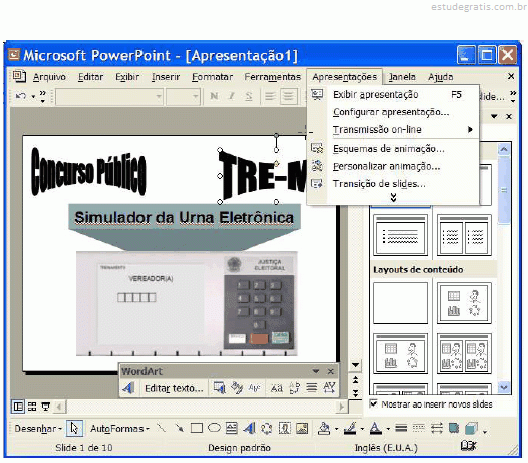This screenshot has height=463, width=528.
Task: Expand the Fill Color dropdown arrow
Action: click(336, 429)
